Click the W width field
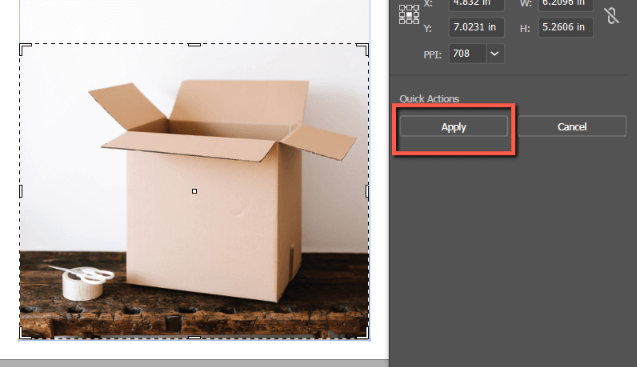637x367 pixels. coord(566,4)
